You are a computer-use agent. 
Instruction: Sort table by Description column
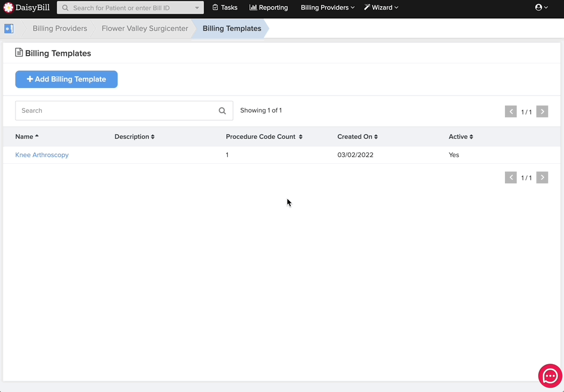pos(134,136)
